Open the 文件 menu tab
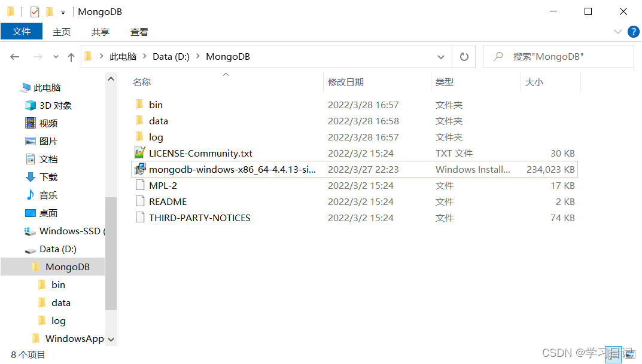642x364 pixels. coord(22,32)
